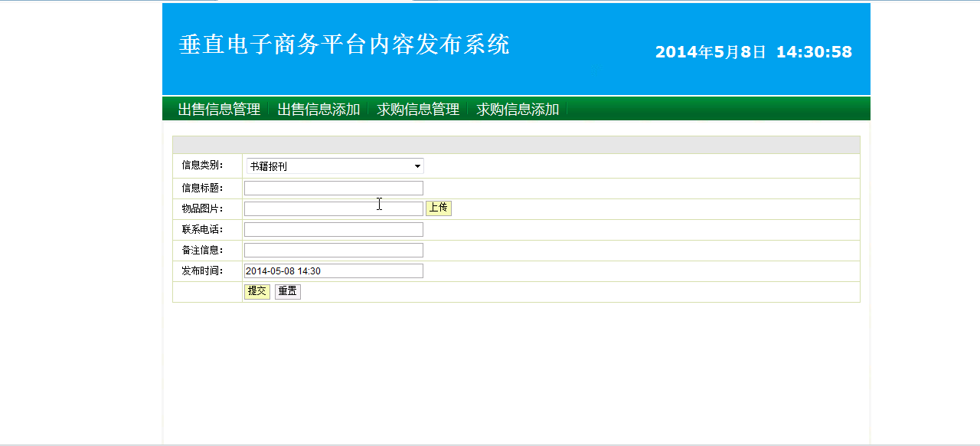Reset the form with 重置 button
Screen dimensions: 980x446
click(x=288, y=291)
